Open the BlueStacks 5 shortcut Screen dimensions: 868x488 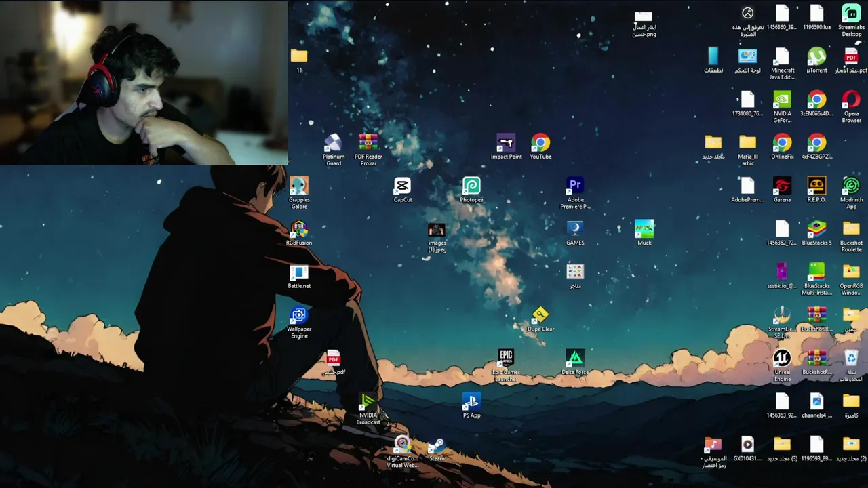click(816, 233)
